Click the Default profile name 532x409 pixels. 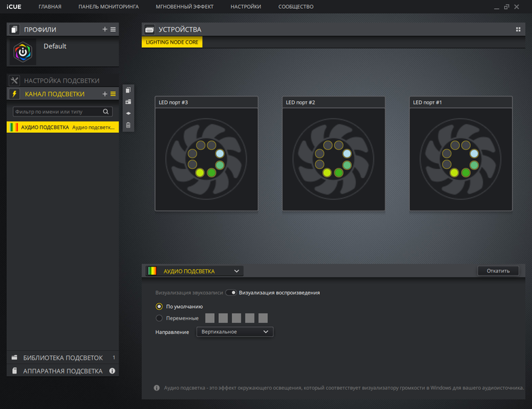[55, 46]
